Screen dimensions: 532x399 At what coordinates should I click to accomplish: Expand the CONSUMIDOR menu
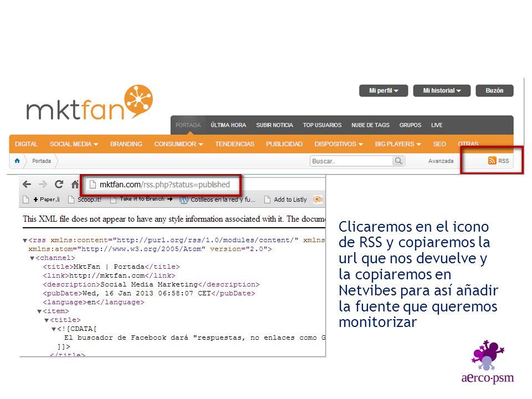pos(178,144)
